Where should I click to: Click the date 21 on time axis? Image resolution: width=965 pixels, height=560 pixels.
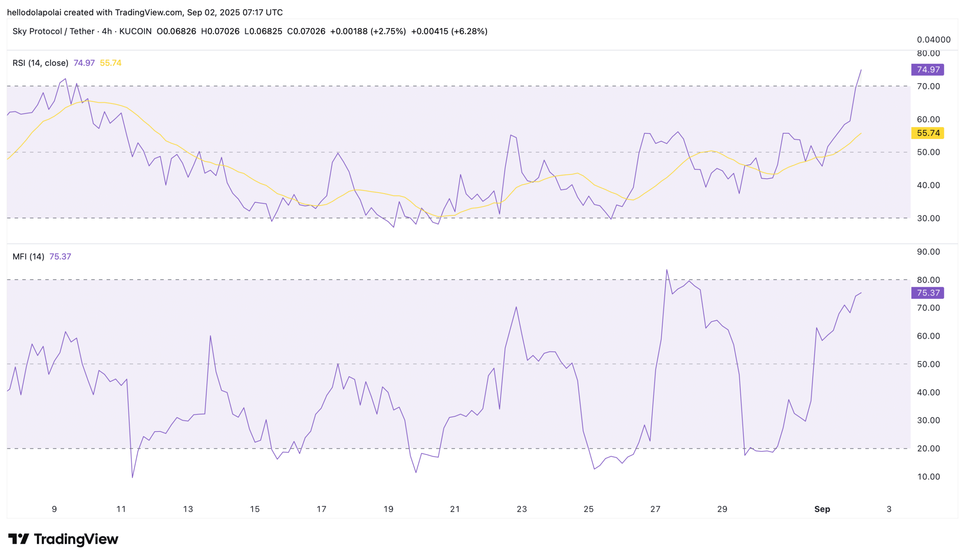(455, 509)
